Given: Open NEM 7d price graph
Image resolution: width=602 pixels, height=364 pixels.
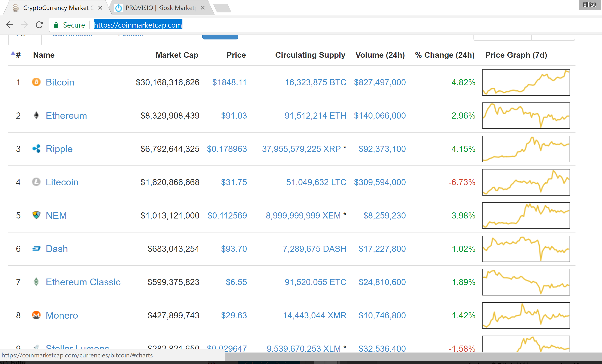Looking at the screenshot, I should tap(526, 215).
